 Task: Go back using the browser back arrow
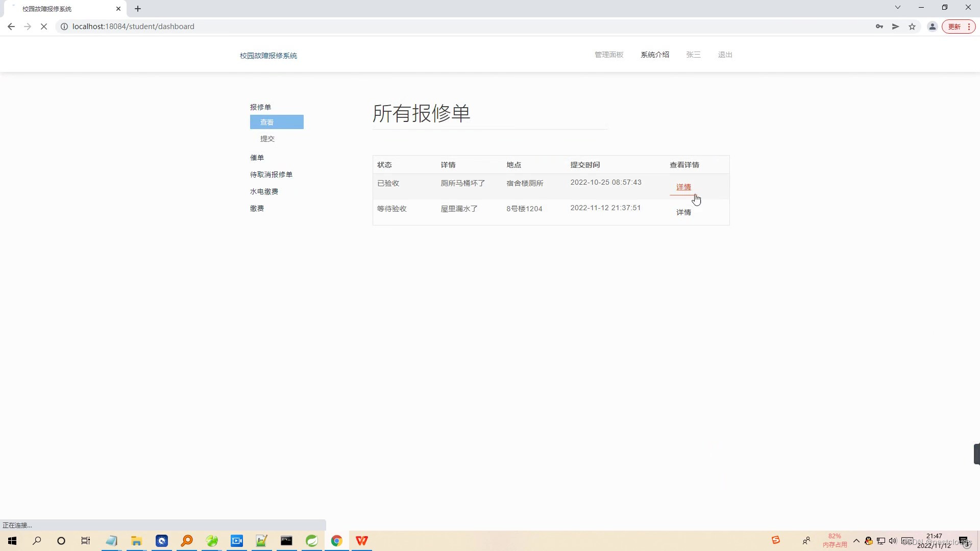pos(11,26)
